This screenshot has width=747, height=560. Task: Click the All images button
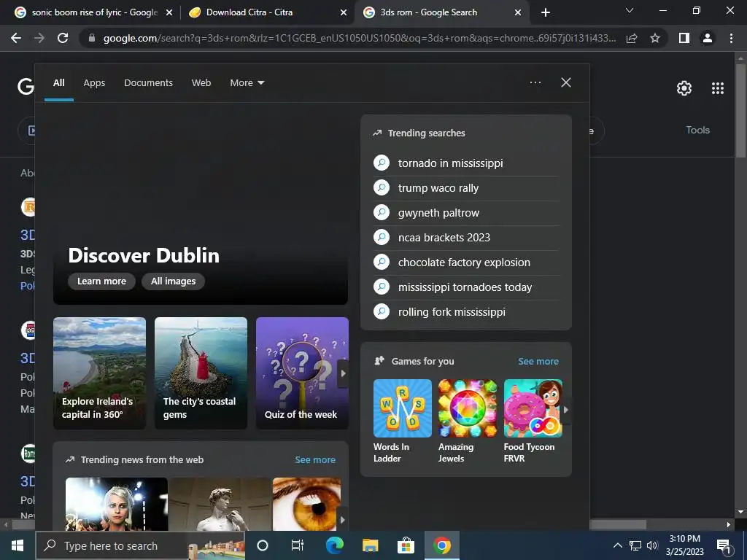tap(174, 281)
